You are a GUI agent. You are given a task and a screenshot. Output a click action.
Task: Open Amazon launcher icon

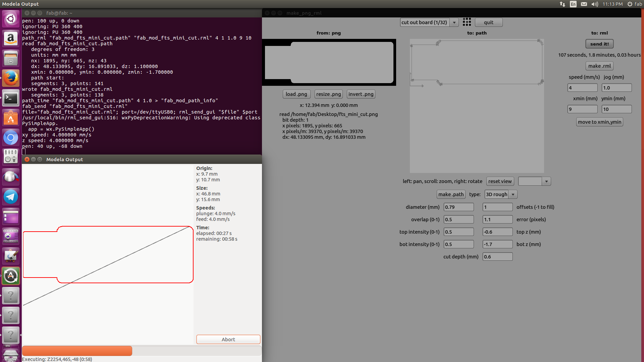pos(11,39)
